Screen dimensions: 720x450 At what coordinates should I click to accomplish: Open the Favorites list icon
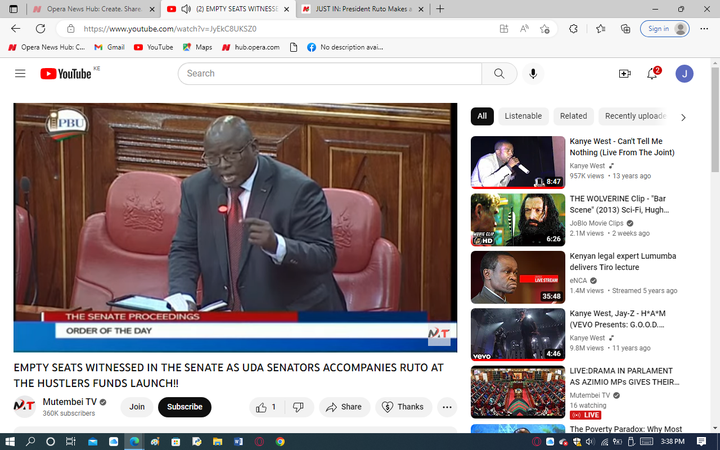[x=601, y=28]
